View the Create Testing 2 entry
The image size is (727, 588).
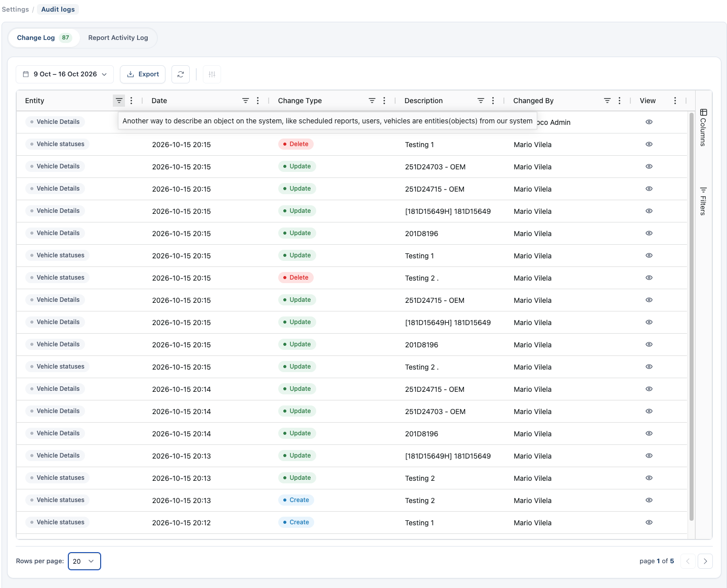click(x=649, y=500)
